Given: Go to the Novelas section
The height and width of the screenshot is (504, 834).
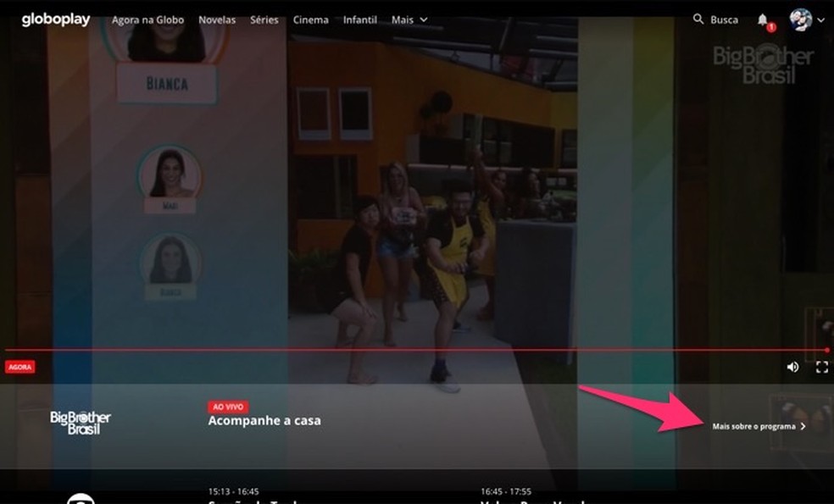Looking at the screenshot, I should click(x=217, y=19).
